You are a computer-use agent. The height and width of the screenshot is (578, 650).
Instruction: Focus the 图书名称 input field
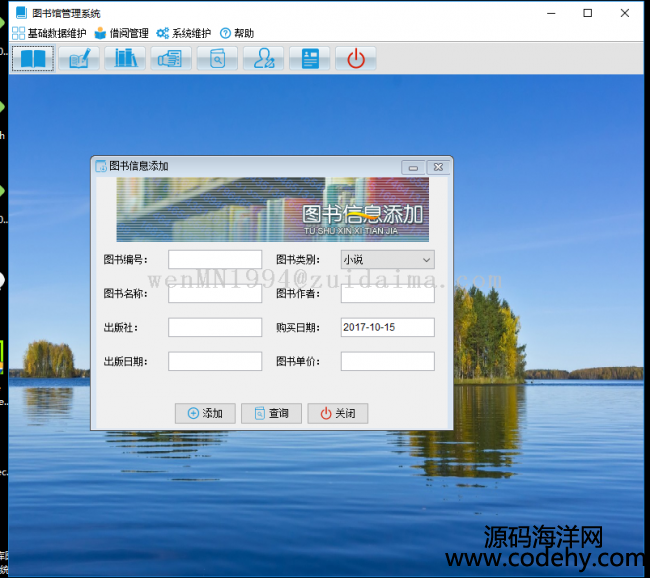tap(215, 294)
